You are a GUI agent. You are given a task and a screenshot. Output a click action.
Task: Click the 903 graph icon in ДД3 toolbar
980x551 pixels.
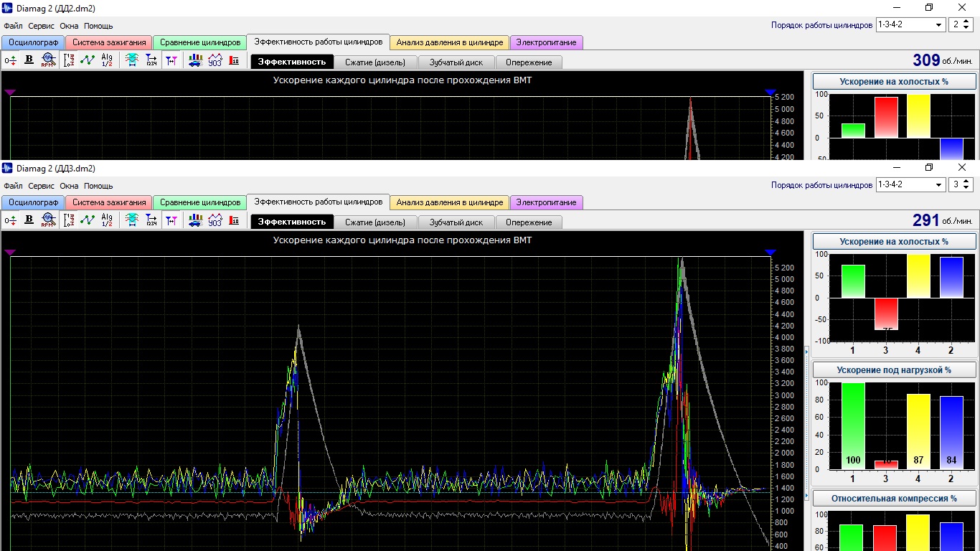point(215,221)
